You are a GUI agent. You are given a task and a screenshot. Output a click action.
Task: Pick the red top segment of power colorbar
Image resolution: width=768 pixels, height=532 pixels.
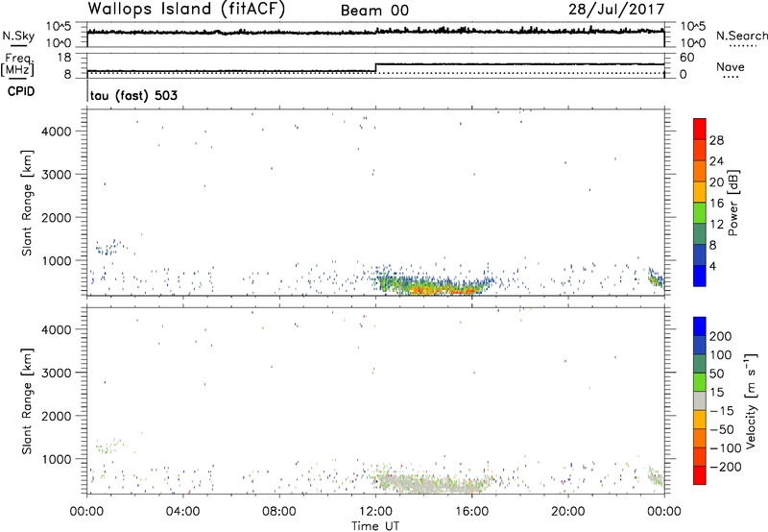(x=700, y=130)
